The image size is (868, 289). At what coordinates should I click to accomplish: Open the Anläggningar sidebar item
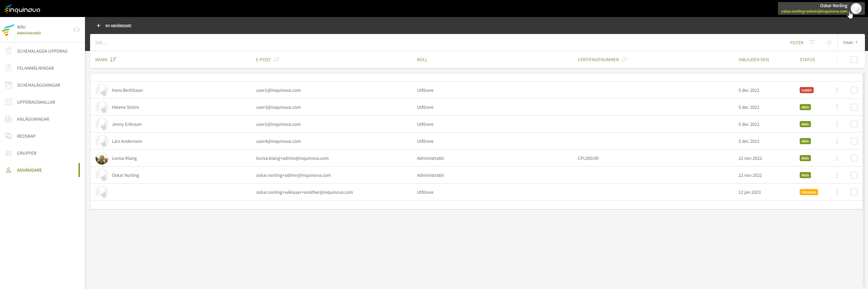tap(33, 119)
